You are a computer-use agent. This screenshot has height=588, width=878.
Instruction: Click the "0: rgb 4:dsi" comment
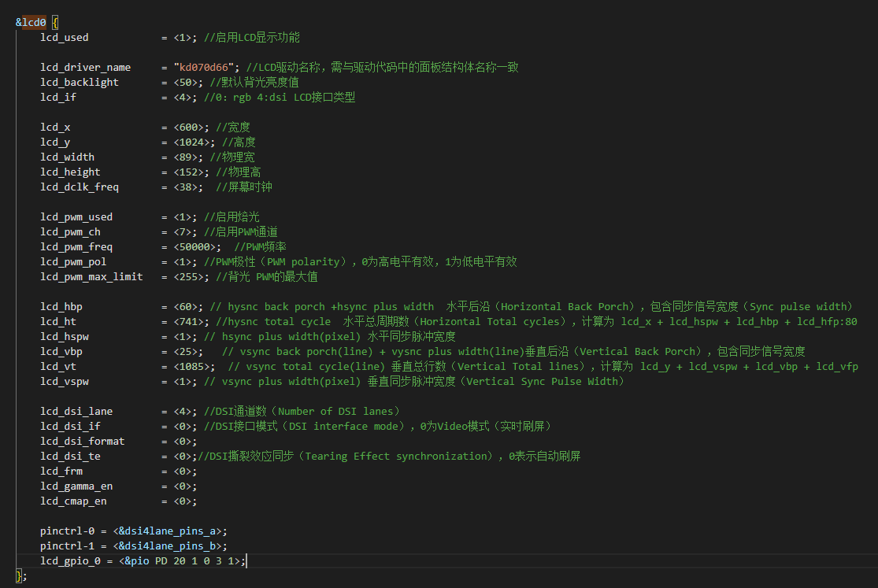[x=251, y=98]
